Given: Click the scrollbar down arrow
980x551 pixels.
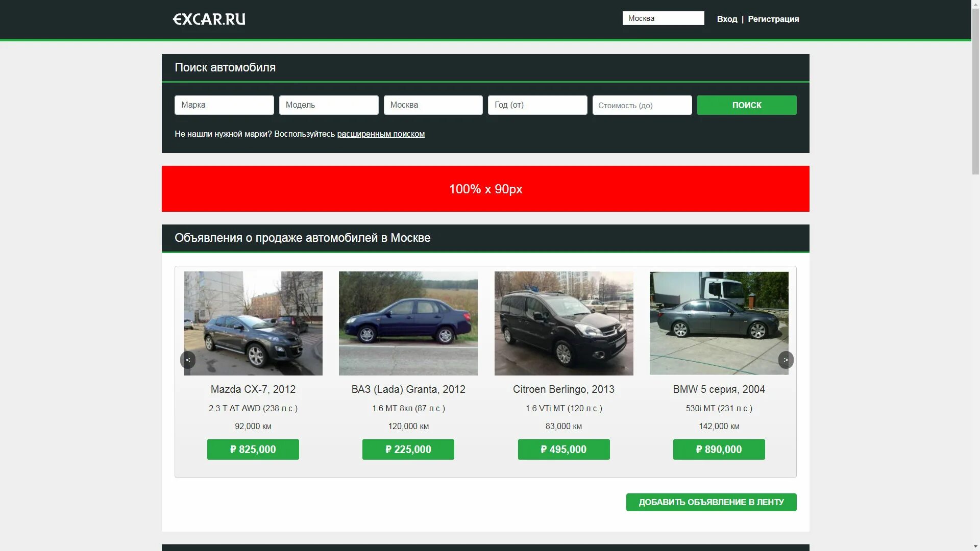Looking at the screenshot, I should tap(975, 546).
